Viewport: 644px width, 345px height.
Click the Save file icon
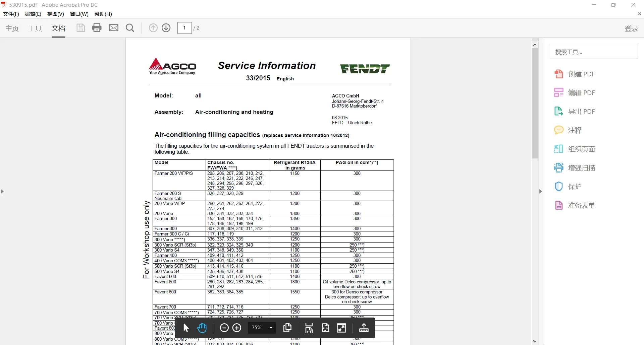click(x=80, y=28)
